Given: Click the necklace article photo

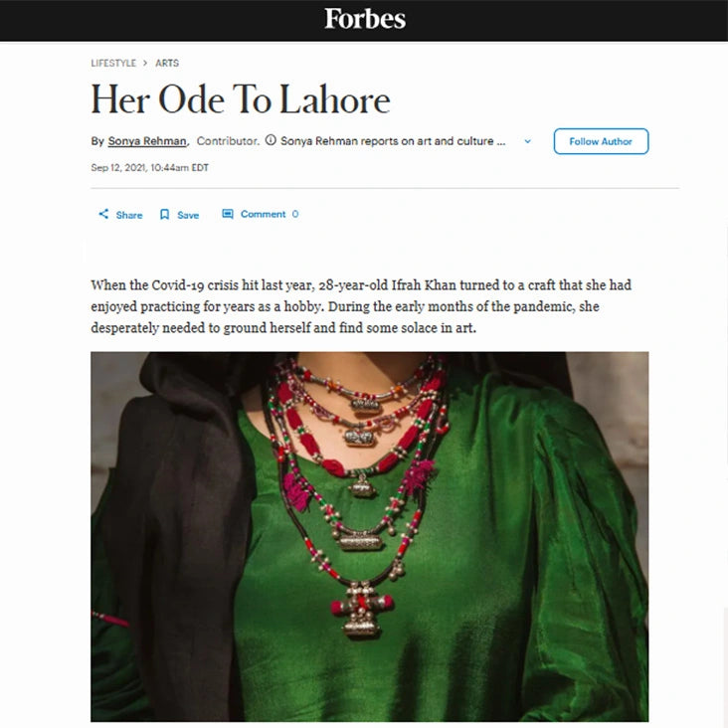Looking at the screenshot, I should pyautogui.click(x=370, y=536).
